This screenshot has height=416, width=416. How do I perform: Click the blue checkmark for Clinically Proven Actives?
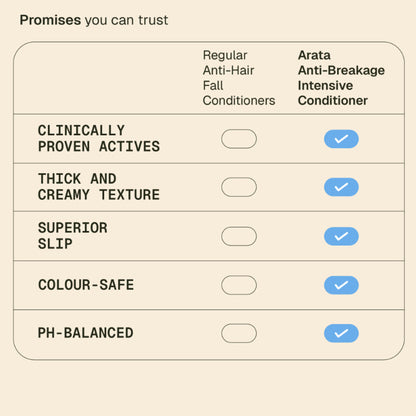[x=341, y=139]
